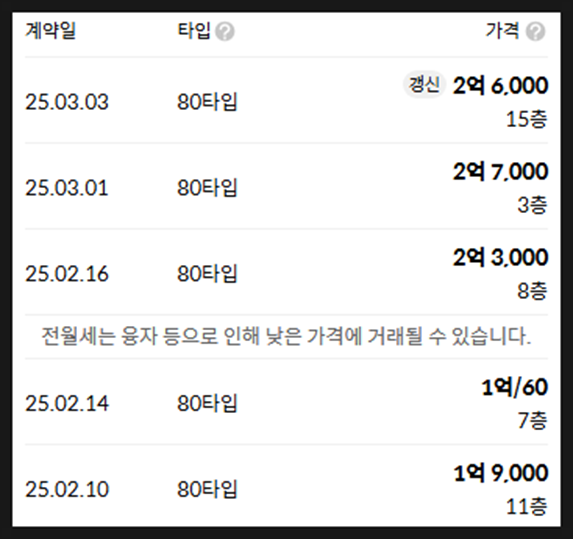Click 80타입 in the 25.02.16 row
573x539 pixels.
click(207, 274)
